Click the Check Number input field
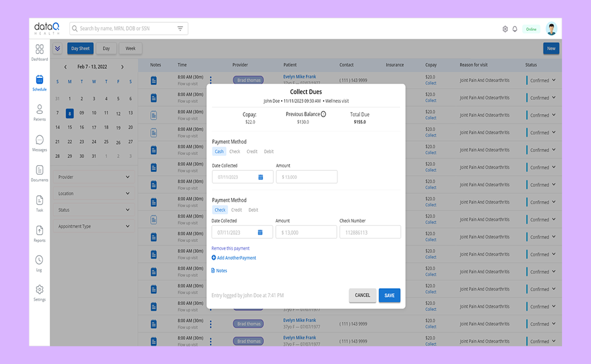The height and width of the screenshot is (364, 591). pyautogui.click(x=370, y=232)
